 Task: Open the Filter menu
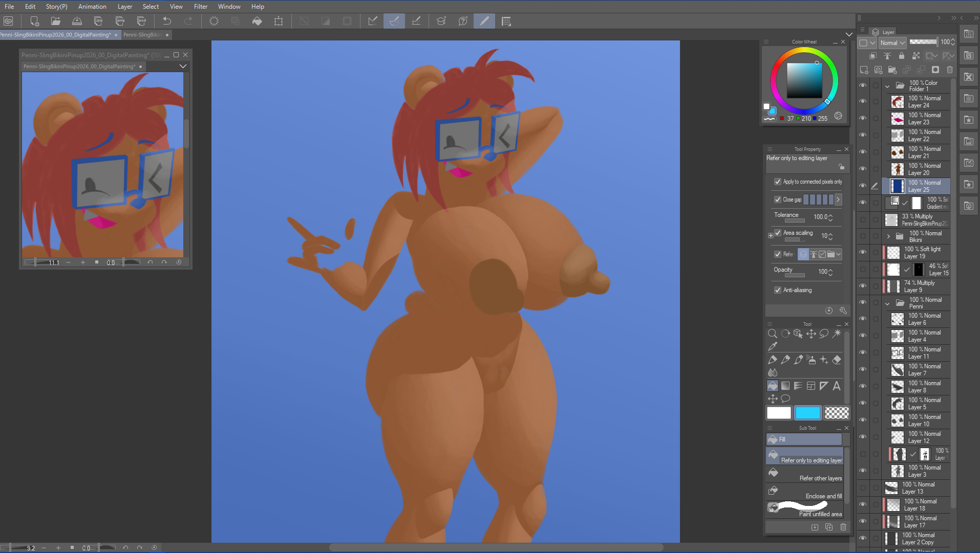pos(200,7)
